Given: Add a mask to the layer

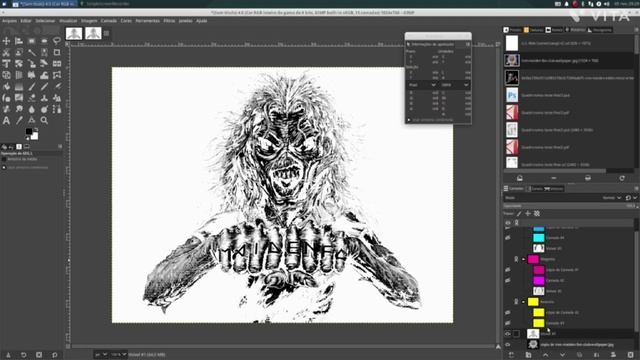Looking at the screenshot, I should pos(613,355).
